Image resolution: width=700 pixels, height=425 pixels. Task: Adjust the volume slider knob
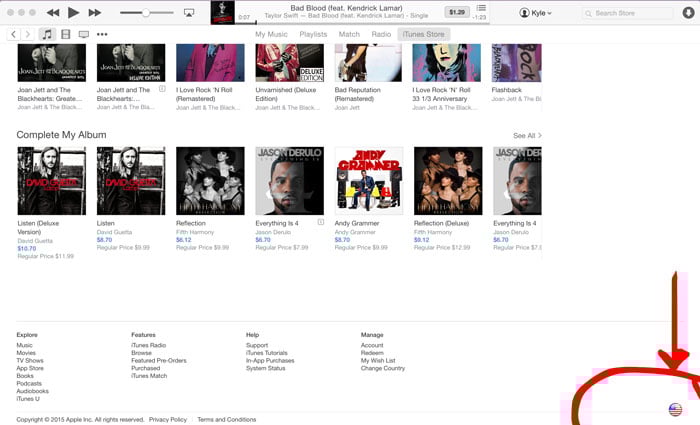pos(146,13)
